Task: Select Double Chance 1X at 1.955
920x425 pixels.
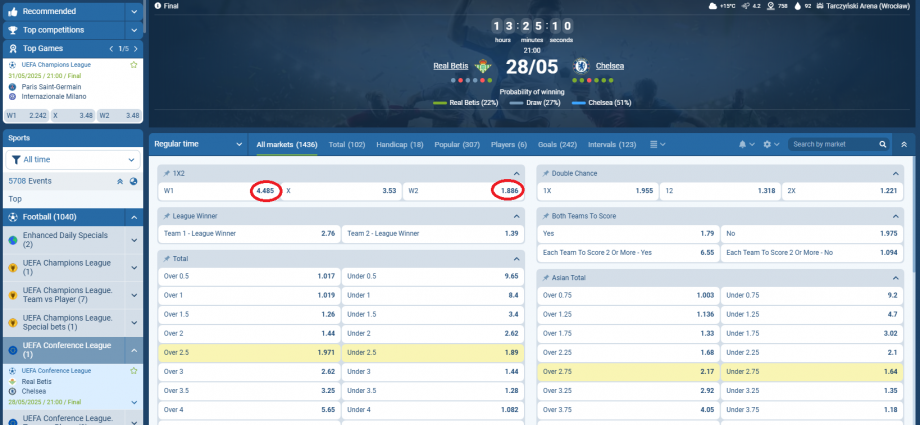Action: pyautogui.click(x=597, y=191)
